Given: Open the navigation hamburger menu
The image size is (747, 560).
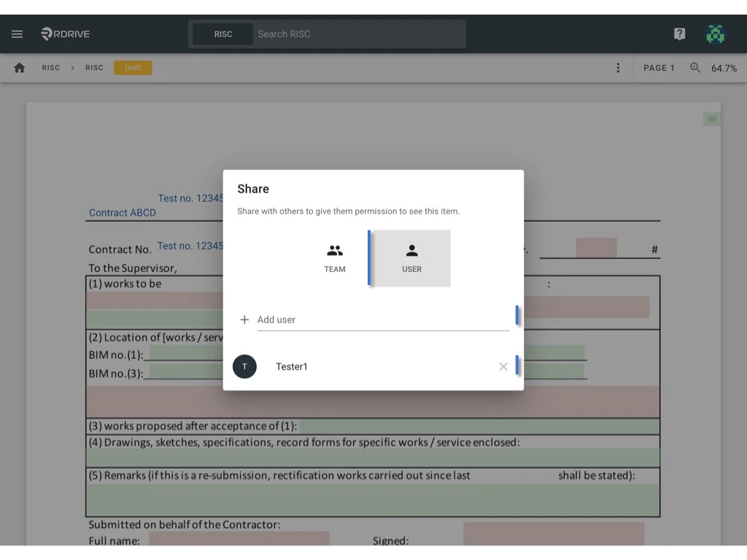Looking at the screenshot, I should coord(17,33).
